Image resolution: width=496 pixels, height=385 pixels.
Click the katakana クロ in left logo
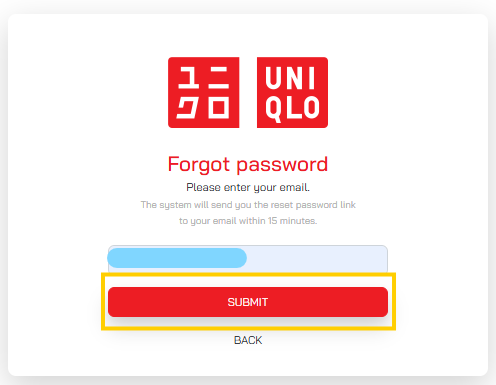(x=203, y=107)
